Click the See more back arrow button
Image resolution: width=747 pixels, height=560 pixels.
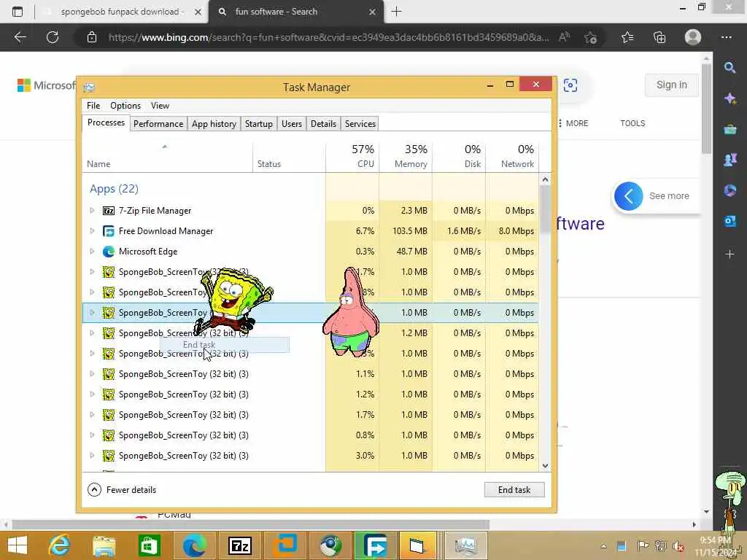point(628,195)
